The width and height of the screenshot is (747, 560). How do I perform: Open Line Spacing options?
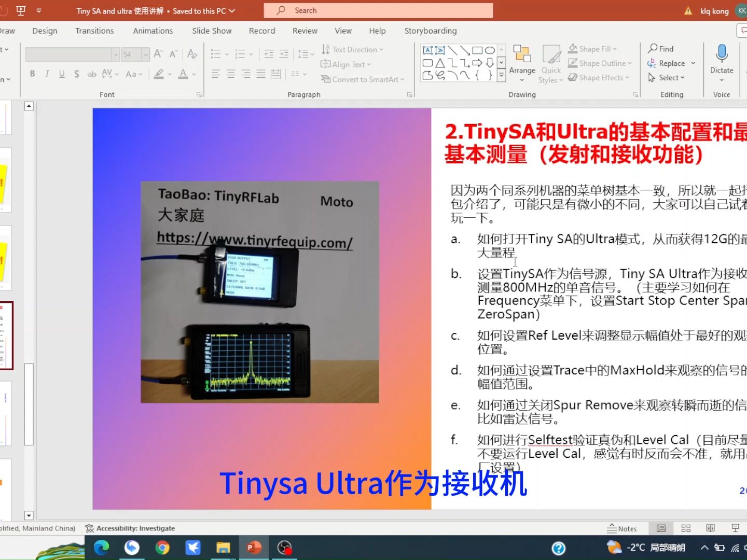click(306, 54)
